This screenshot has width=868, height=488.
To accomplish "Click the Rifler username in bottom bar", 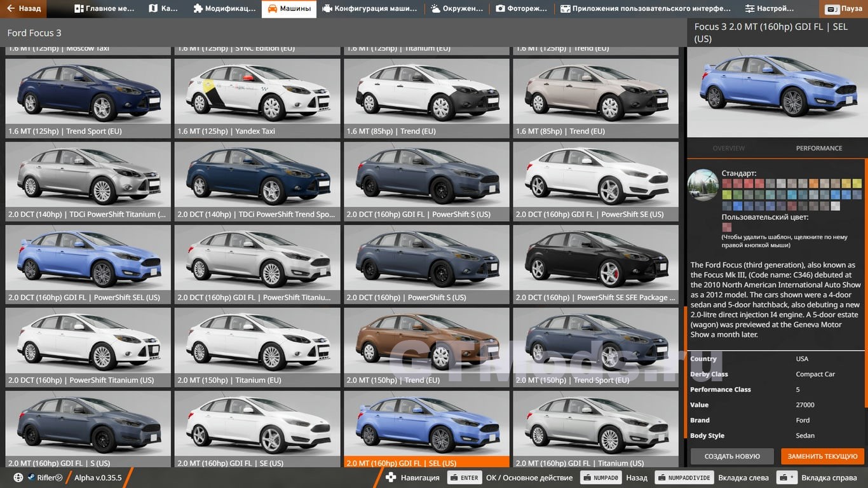I will [x=46, y=478].
